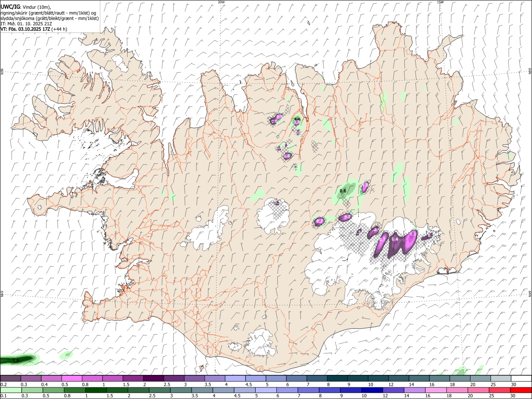Click the '20W' longitude label
This screenshot has width=532, height=399.
click(221, 2)
